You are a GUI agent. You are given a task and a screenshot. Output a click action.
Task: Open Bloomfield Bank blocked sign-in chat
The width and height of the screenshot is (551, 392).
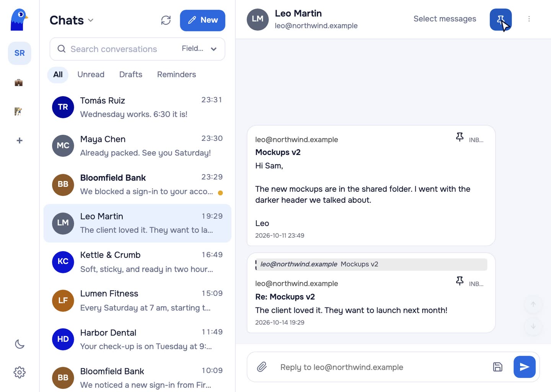pos(137,185)
